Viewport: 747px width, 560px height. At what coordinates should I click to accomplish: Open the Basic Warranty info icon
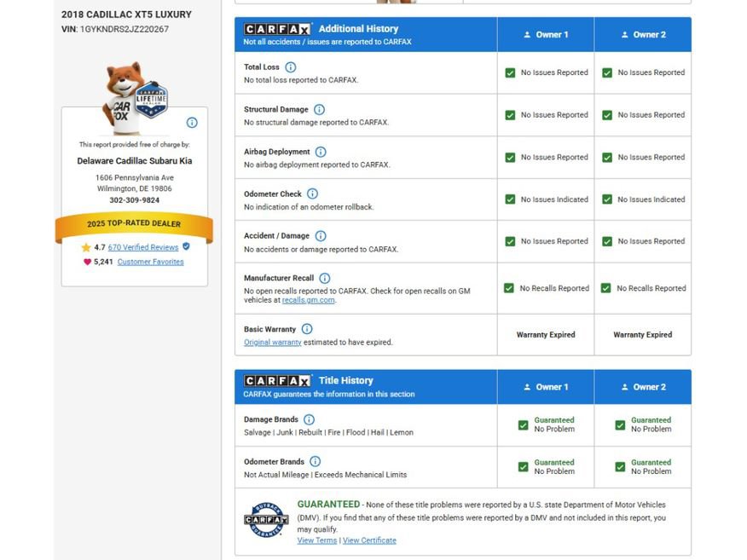307,329
